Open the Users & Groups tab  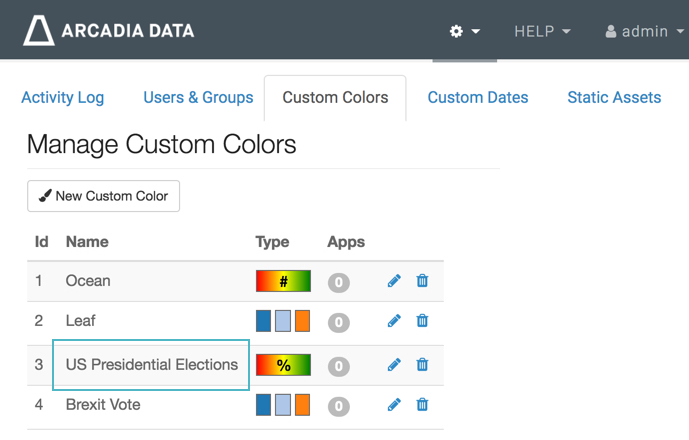[x=198, y=97]
